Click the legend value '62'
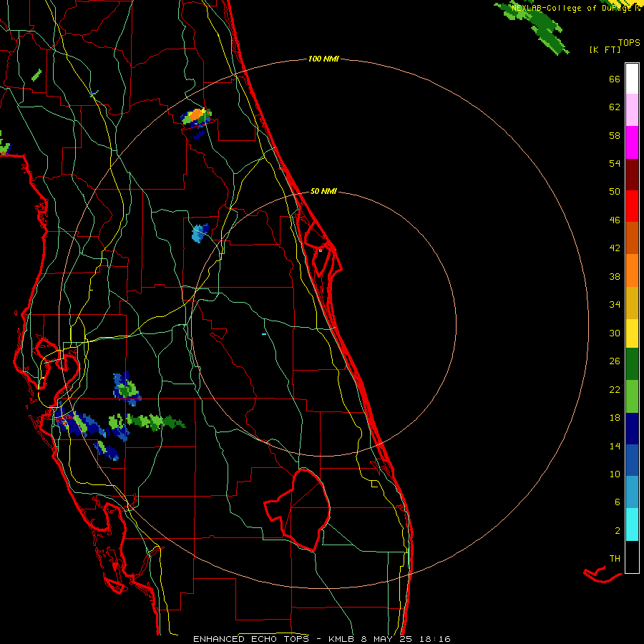Screen dimensions: 644x644 point(615,107)
